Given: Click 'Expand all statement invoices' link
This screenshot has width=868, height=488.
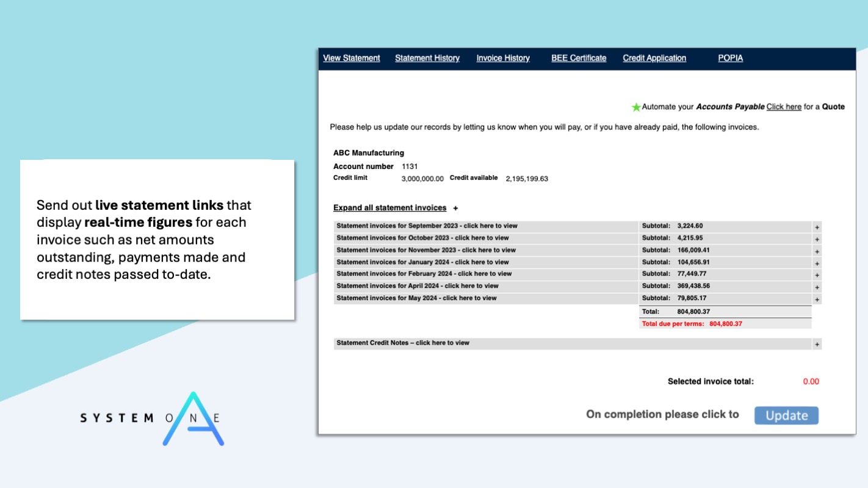Looking at the screenshot, I should coord(389,208).
